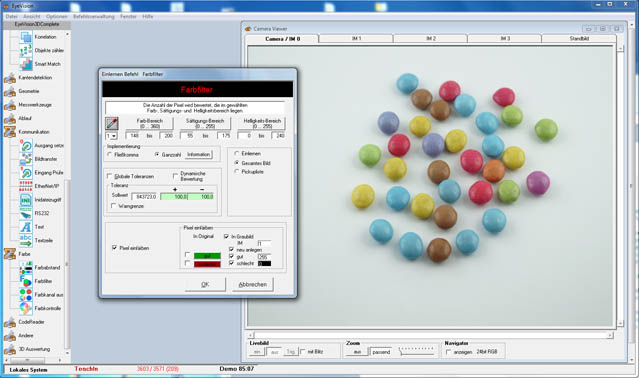Uncheck the Pixel einfärben checkbox
639x378 pixels.
(115, 248)
